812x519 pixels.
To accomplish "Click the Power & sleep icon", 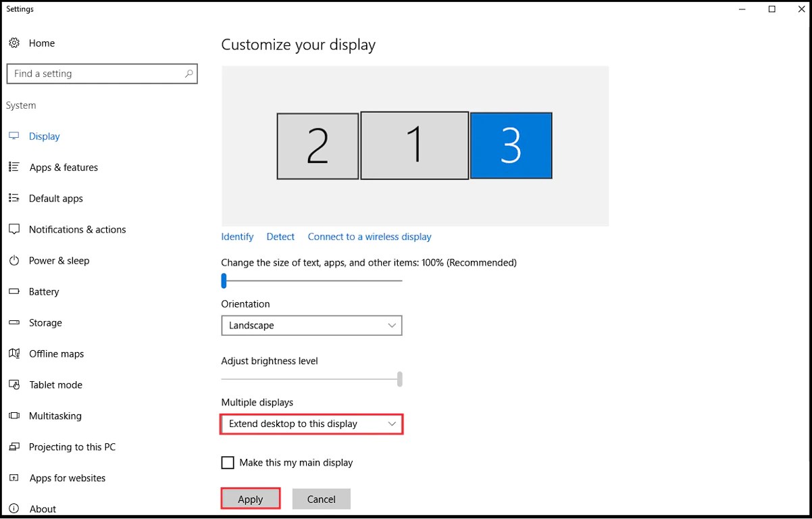I will click(x=14, y=260).
